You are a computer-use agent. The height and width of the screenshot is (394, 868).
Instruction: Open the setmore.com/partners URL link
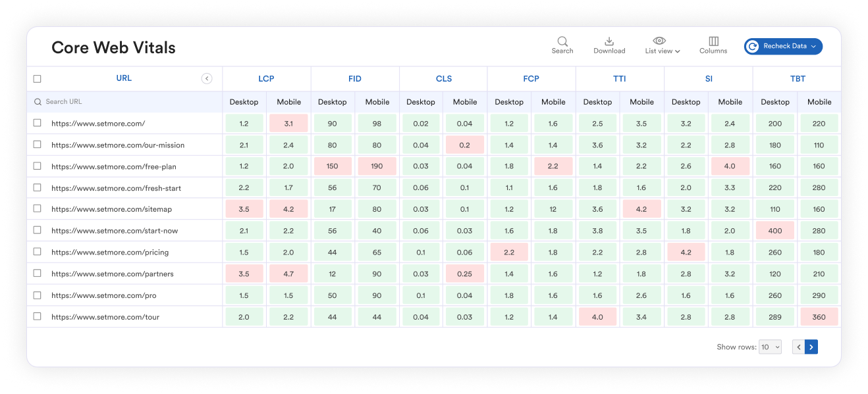point(112,274)
